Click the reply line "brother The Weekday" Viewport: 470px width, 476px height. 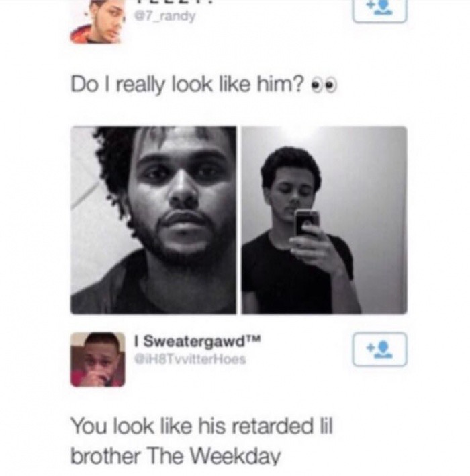[x=176, y=456]
